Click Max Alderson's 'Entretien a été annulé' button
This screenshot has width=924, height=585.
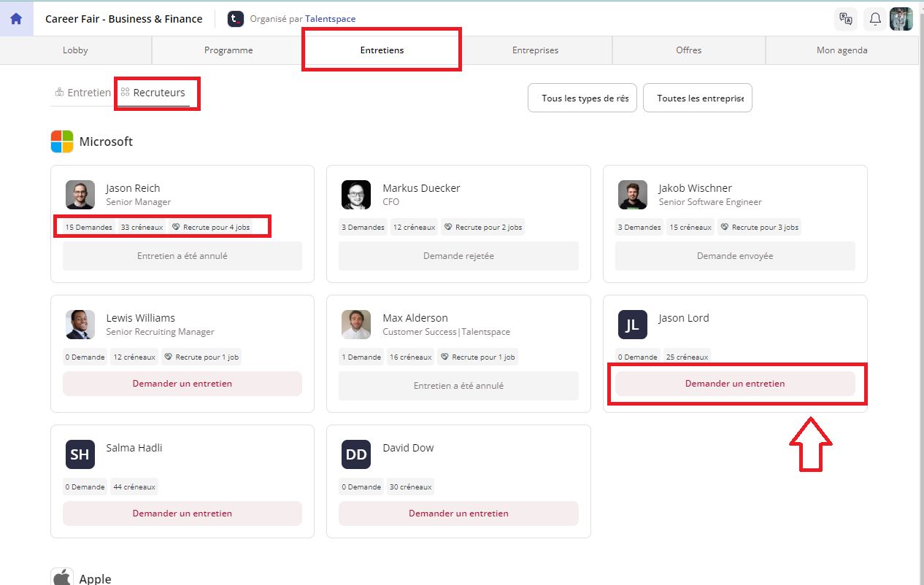pyautogui.click(x=458, y=386)
